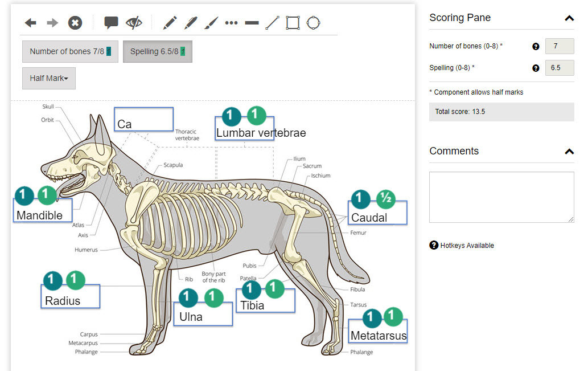The image size is (588, 371).
Task: Click the Number of bones score field
Action: (559, 46)
